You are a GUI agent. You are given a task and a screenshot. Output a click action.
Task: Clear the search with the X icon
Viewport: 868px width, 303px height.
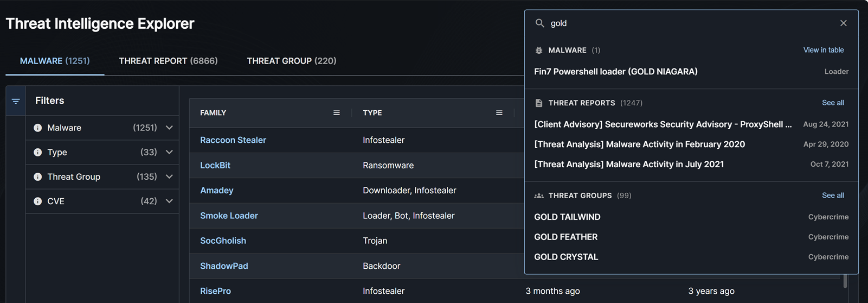click(843, 23)
